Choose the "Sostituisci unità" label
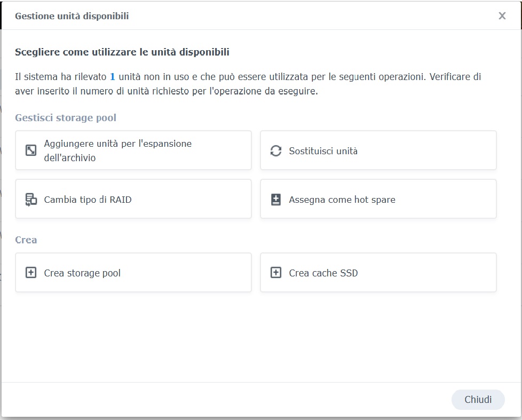Image resolution: width=522 pixels, height=420 pixels. [x=323, y=151]
